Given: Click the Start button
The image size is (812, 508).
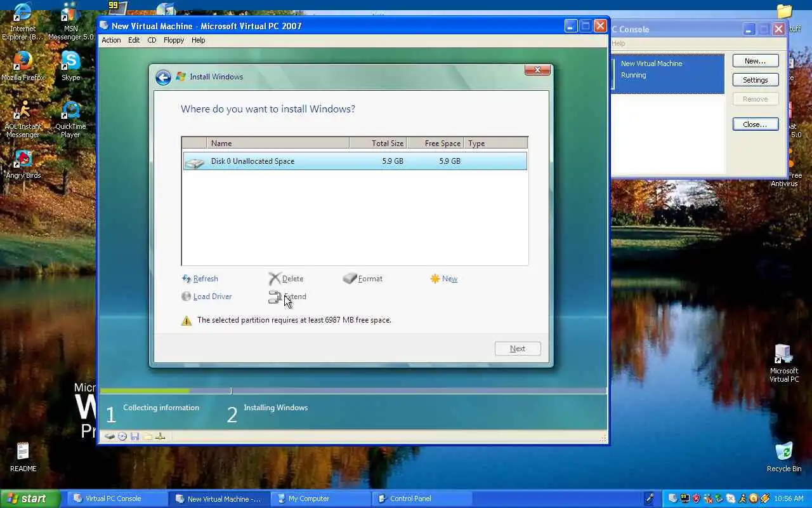Looking at the screenshot, I should (30, 498).
